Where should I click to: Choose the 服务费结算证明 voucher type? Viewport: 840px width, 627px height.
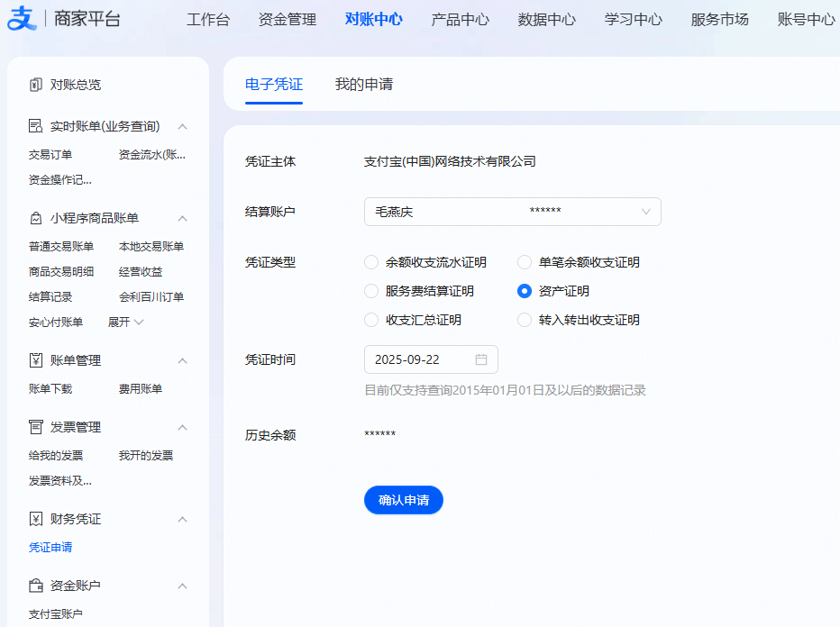(x=371, y=291)
